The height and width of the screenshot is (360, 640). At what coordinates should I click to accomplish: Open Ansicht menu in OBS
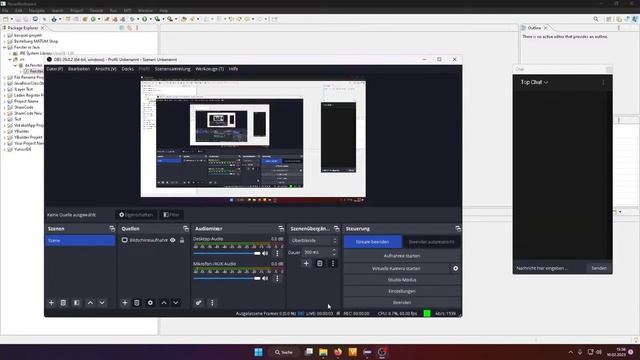pyautogui.click(x=106, y=69)
